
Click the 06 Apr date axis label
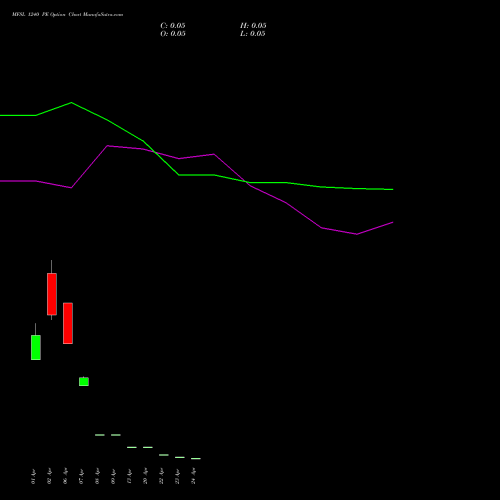pyautogui.click(x=65, y=476)
